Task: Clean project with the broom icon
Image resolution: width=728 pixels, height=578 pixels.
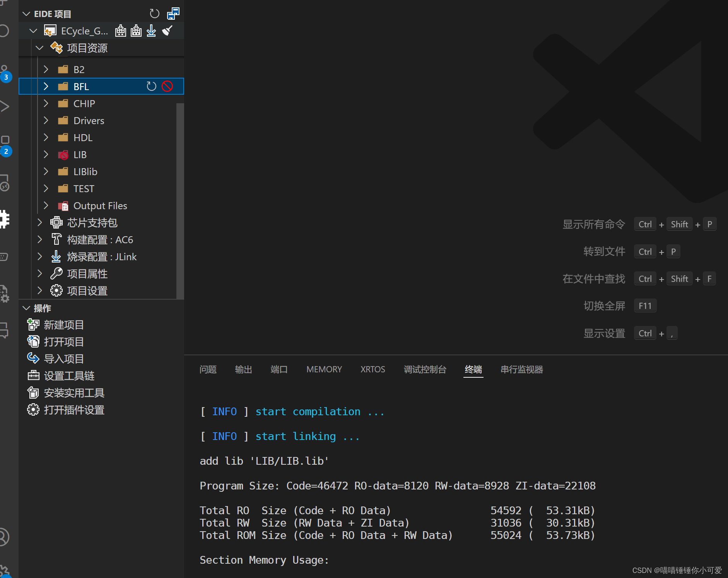Action: (167, 31)
